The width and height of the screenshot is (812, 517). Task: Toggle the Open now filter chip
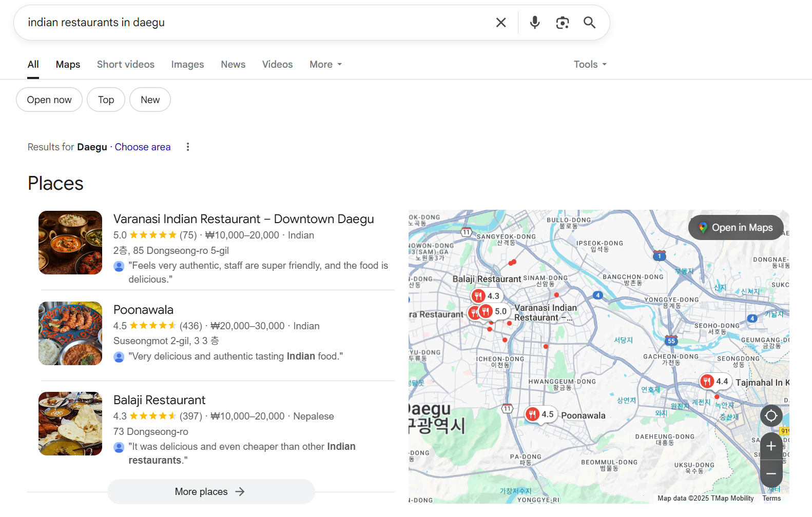(x=49, y=100)
